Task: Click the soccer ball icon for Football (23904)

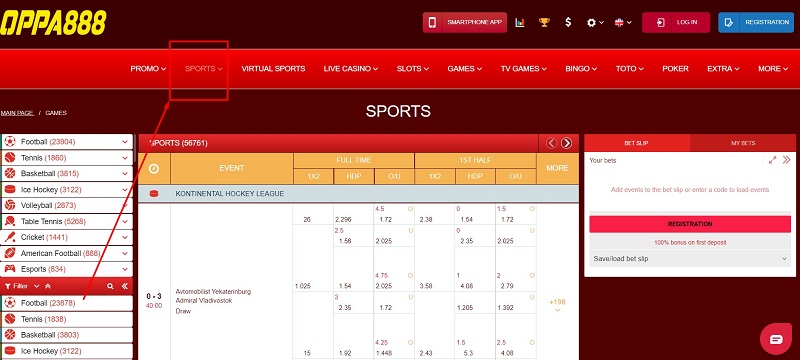Action: (10, 142)
